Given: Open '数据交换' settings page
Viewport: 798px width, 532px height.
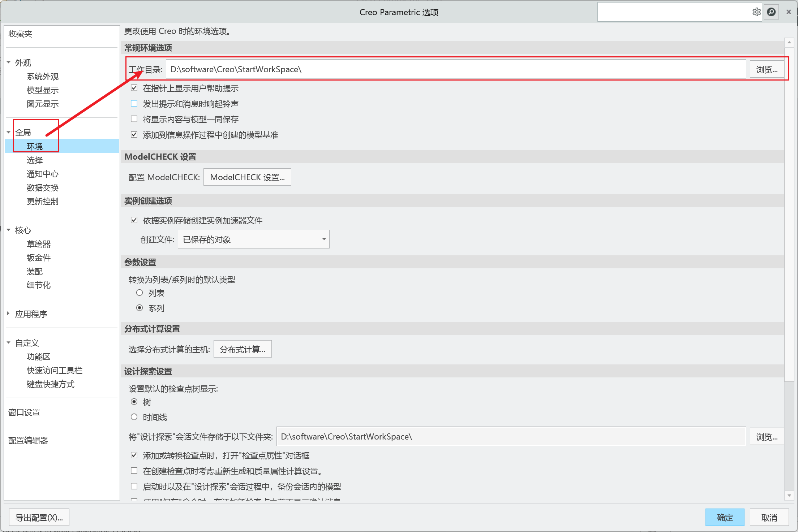Looking at the screenshot, I should point(43,188).
